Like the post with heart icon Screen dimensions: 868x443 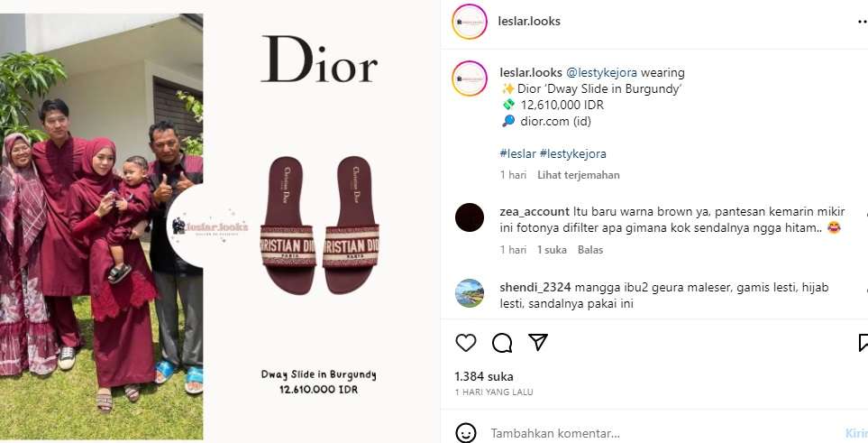click(466, 343)
